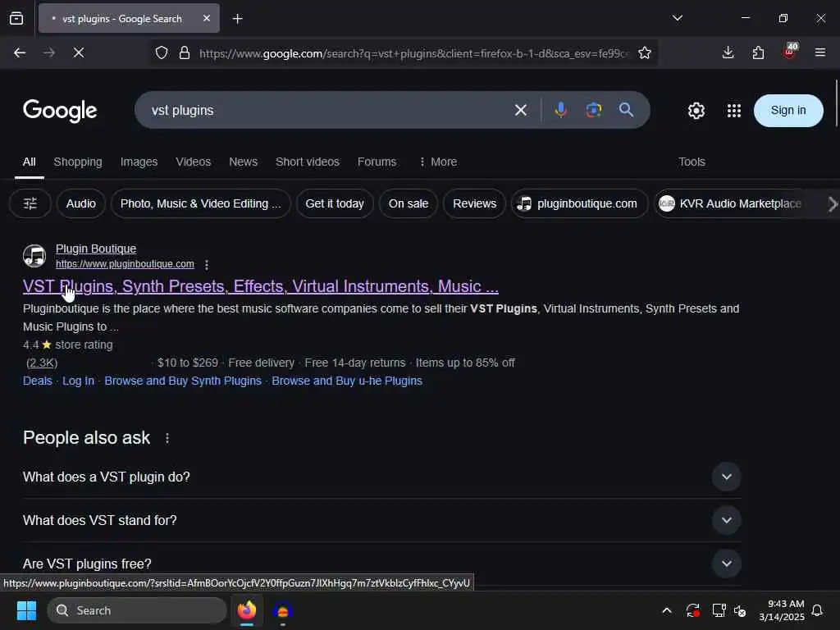The height and width of the screenshot is (630, 840).
Task: Toggle the Reviews filter chip
Action: pos(474,203)
